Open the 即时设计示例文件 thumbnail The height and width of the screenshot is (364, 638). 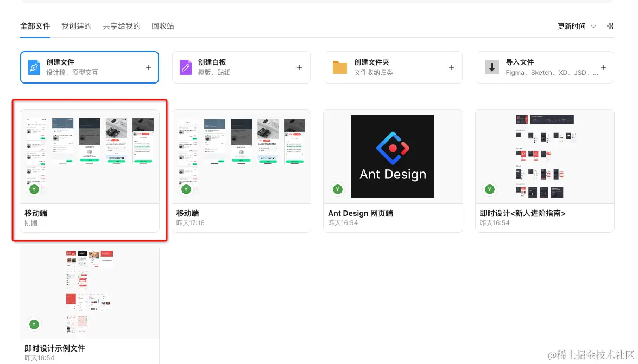[x=90, y=292]
